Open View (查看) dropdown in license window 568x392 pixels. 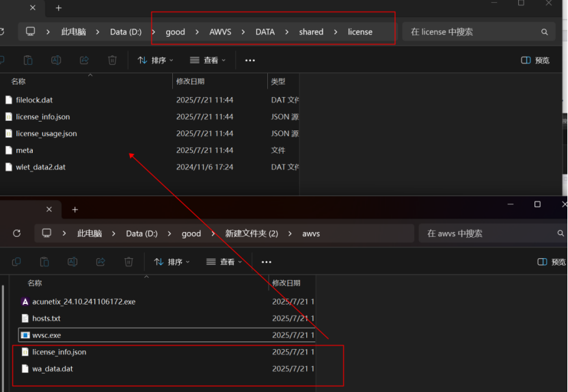pyautogui.click(x=208, y=60)
